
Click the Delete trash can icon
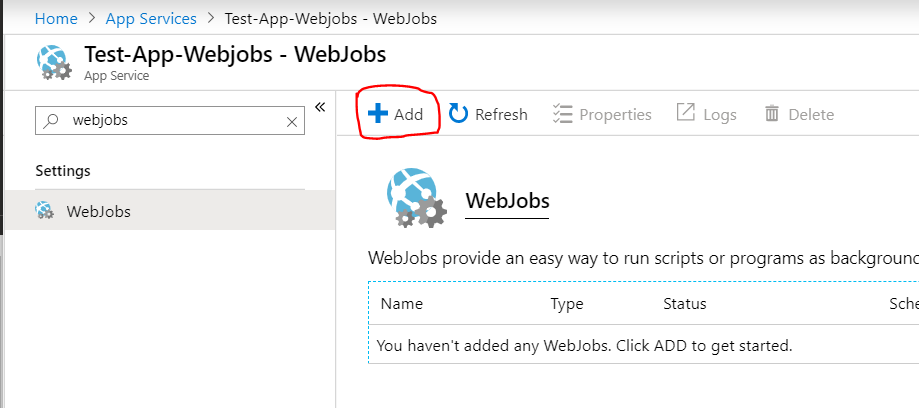point(772,113)
